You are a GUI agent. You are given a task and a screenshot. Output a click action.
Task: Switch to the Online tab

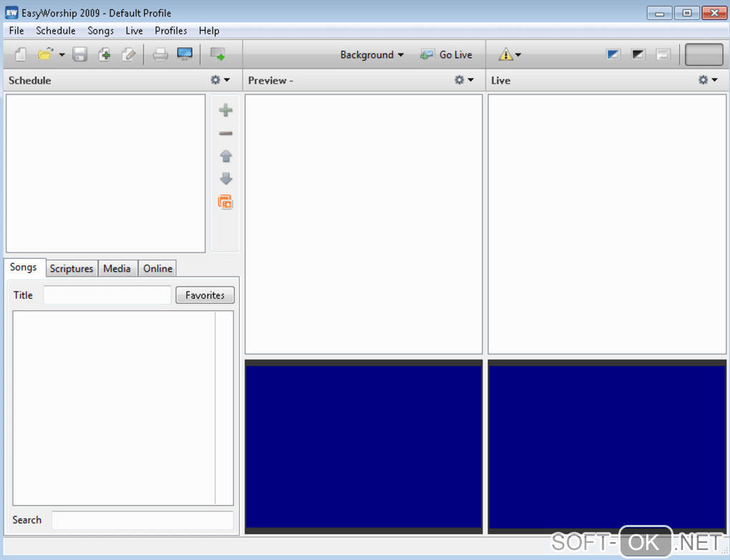tap(158, 268)
